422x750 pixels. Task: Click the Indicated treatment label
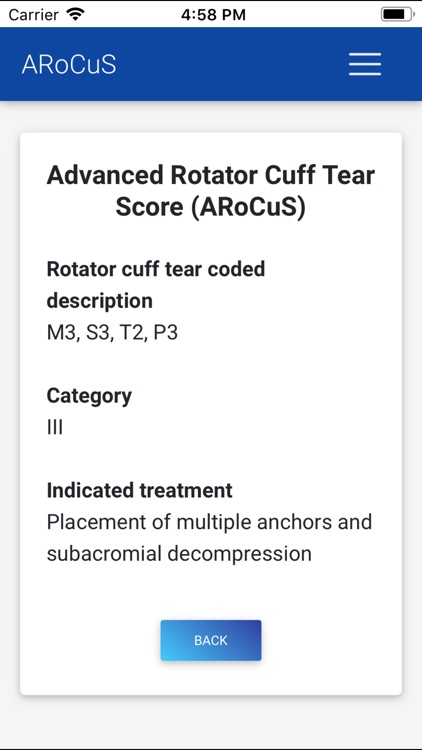139,490
